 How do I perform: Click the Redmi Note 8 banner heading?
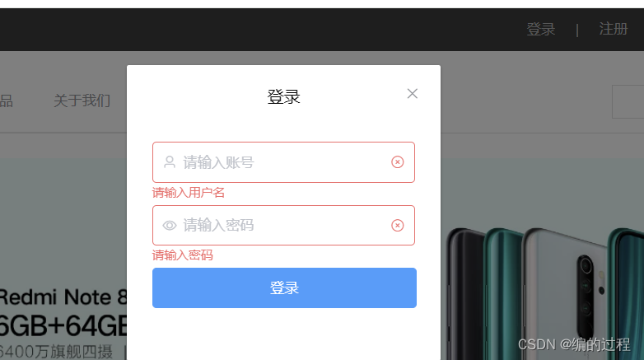(63, 297)
